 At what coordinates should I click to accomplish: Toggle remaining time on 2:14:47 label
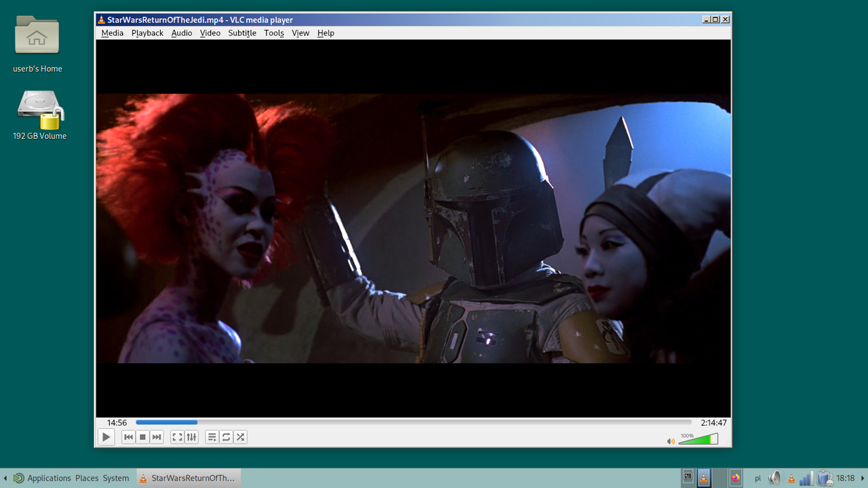713,422
